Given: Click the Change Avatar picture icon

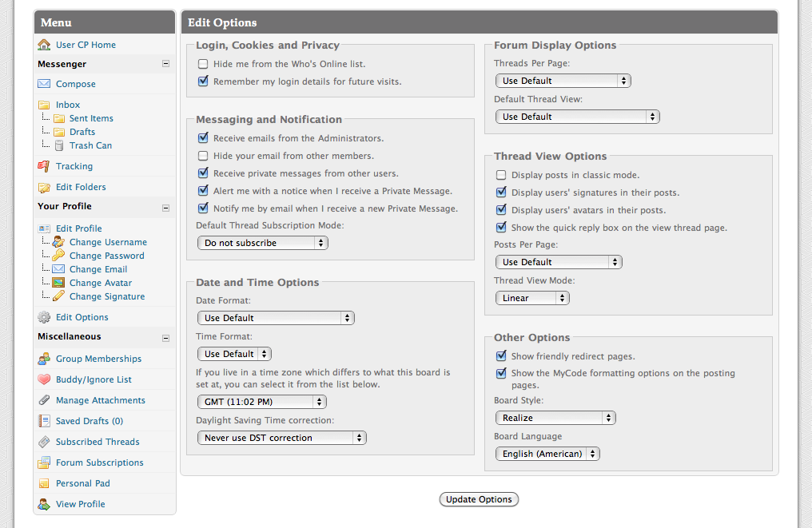Looking at the screenshot, I should [58, 283].
